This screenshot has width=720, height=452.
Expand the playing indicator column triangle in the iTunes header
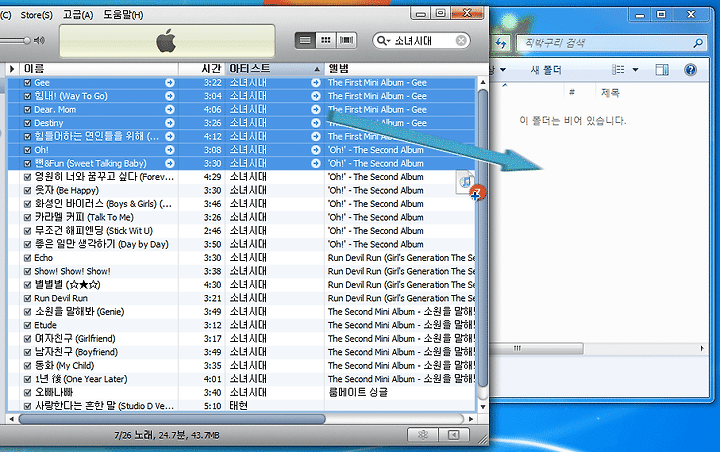[12, 69]
